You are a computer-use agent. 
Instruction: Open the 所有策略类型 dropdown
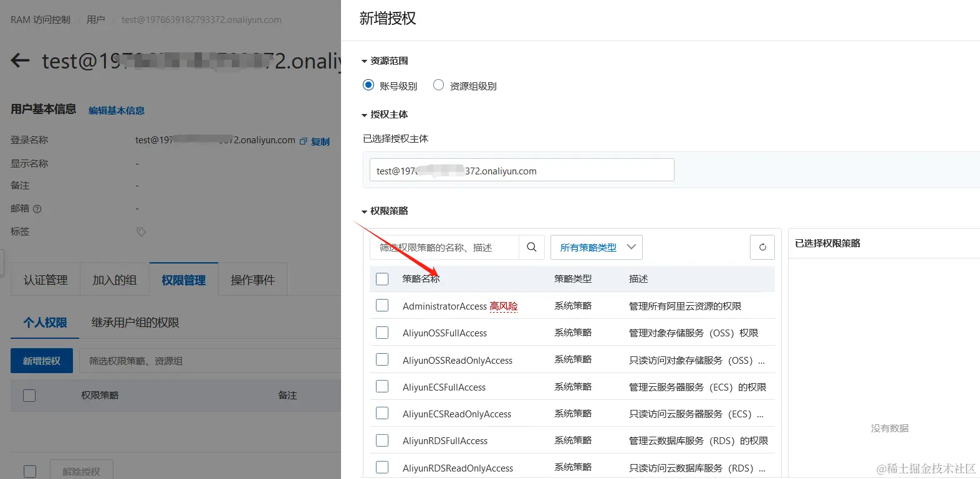(x=597, y=247)
